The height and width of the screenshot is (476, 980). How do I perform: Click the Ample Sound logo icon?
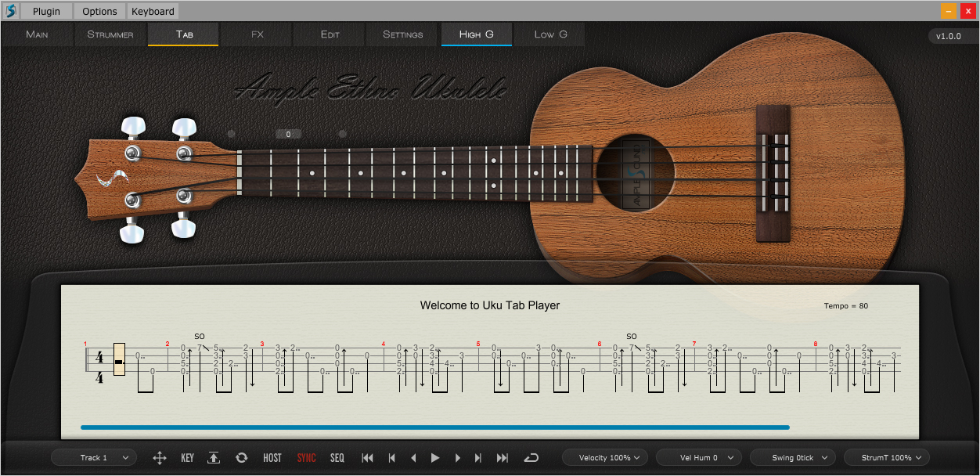point(11,11)
